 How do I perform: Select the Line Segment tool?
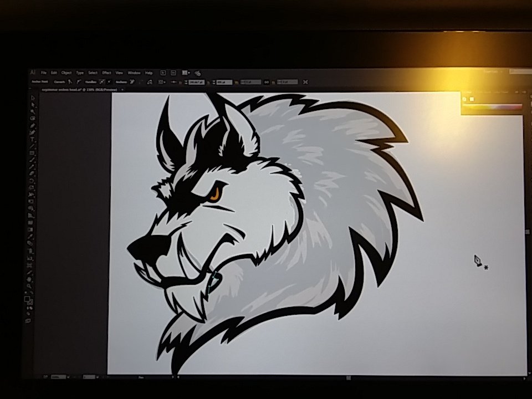[32, 146]
